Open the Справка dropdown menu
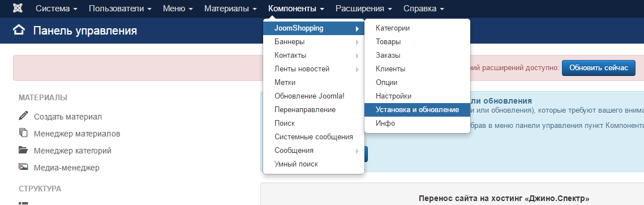The width and height of the screenshot is (644, 205). [423, 8]
